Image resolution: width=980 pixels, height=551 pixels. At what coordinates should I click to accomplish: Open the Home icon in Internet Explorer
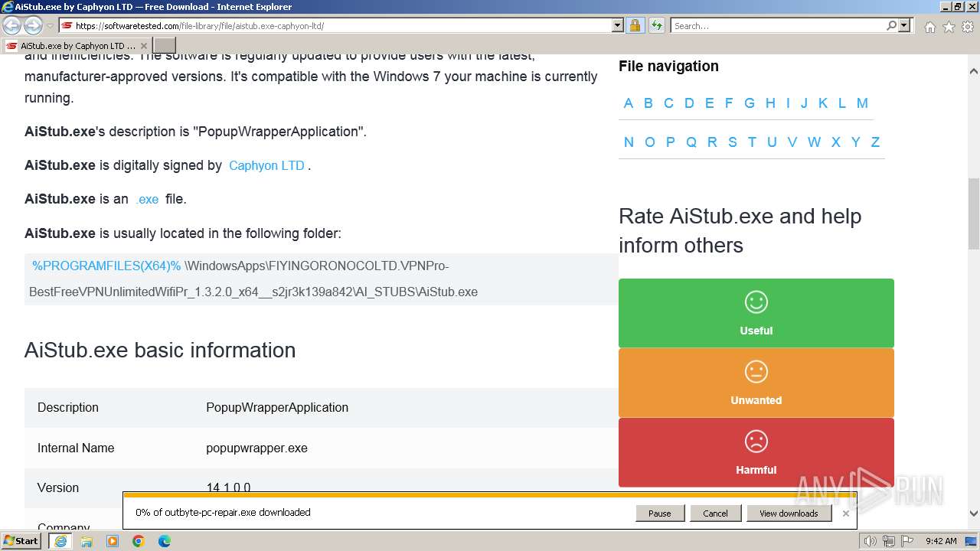click(929, 27)
